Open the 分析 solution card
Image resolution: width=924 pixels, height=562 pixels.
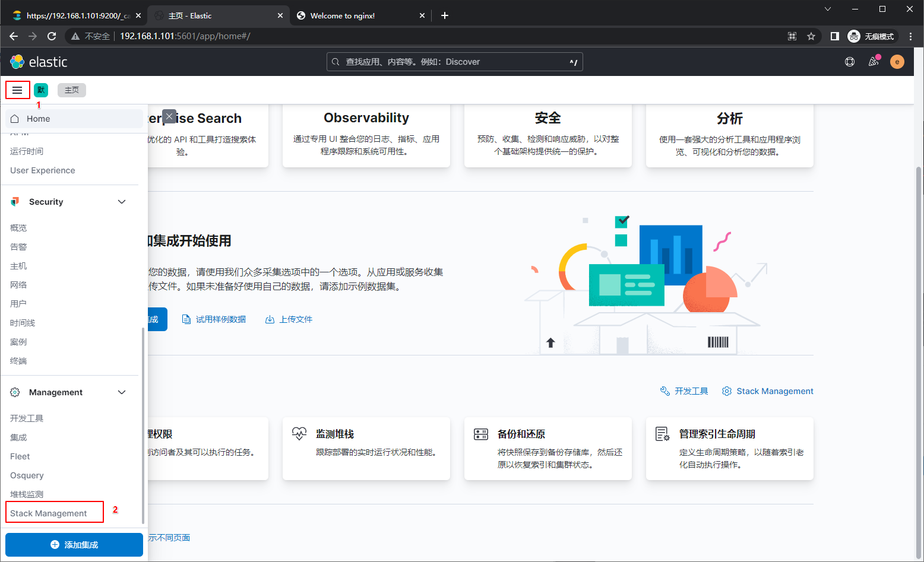click(730, 136)
